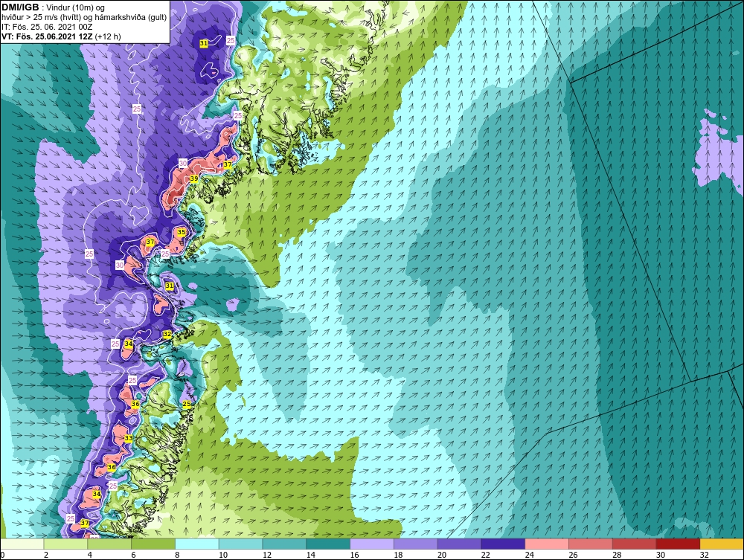Click the legend scale number '24'
Screen dimensions: 744x560
[x=529, y=555]
